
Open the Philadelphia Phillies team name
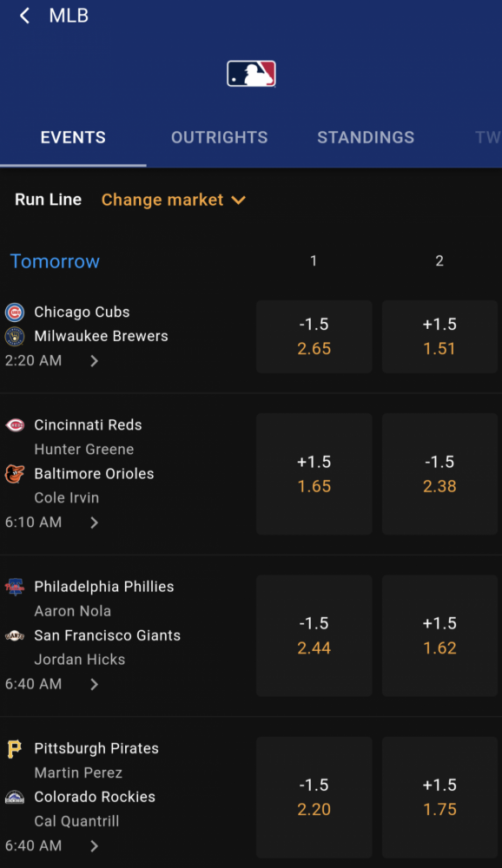click(x=104, y=587)
